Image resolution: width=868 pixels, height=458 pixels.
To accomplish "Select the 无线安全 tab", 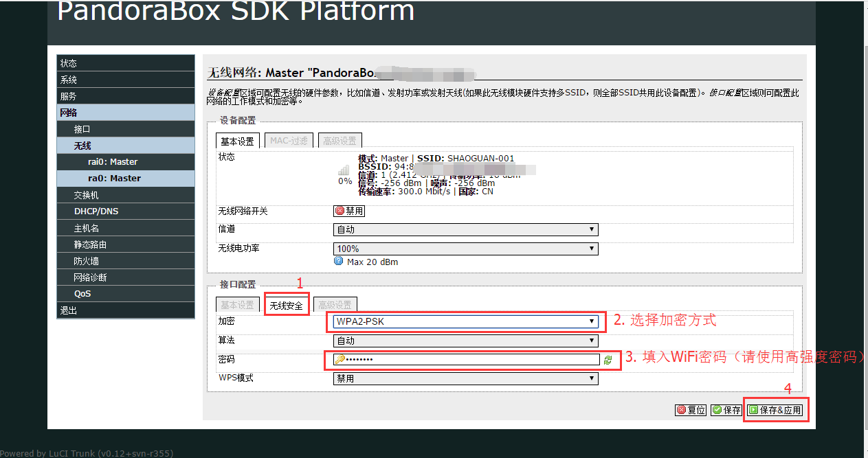I will 287,305.
